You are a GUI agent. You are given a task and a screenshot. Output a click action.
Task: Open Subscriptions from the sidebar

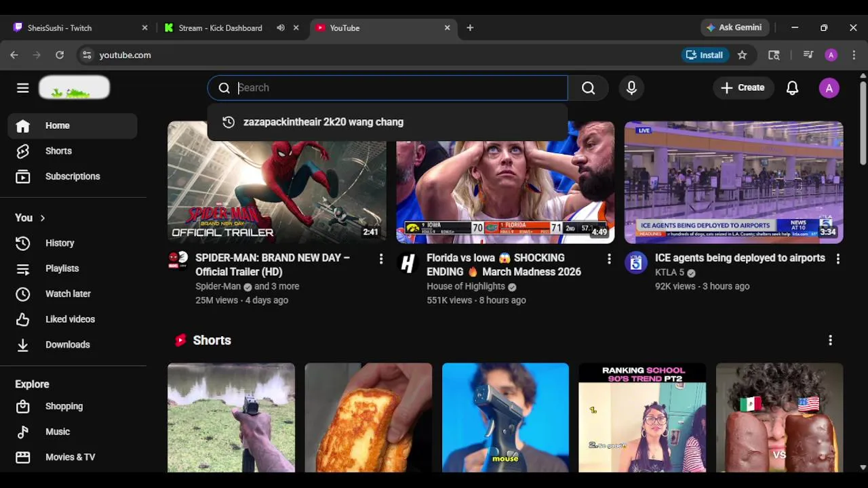(73, 176)
